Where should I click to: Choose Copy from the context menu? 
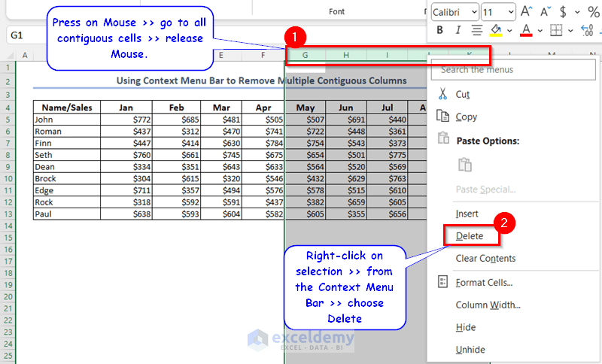pyautogui.click(x=466, y=117)
